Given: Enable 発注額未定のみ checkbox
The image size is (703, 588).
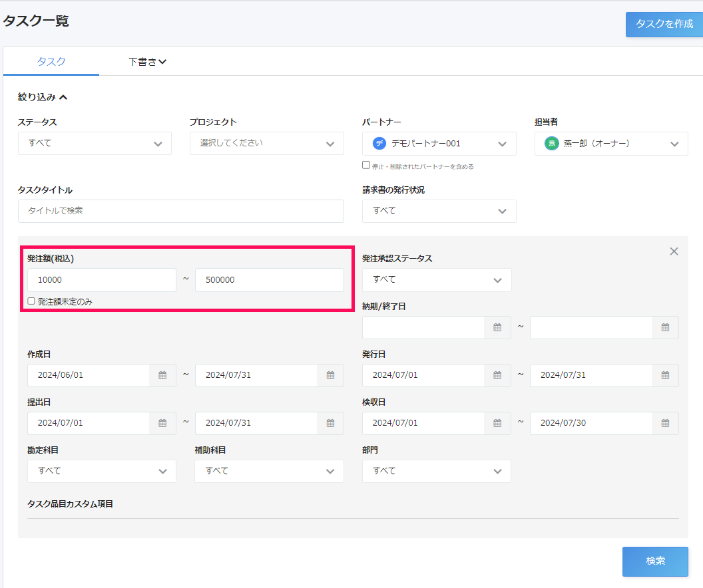Looking at the screenshot, I should tap(31, 301).
